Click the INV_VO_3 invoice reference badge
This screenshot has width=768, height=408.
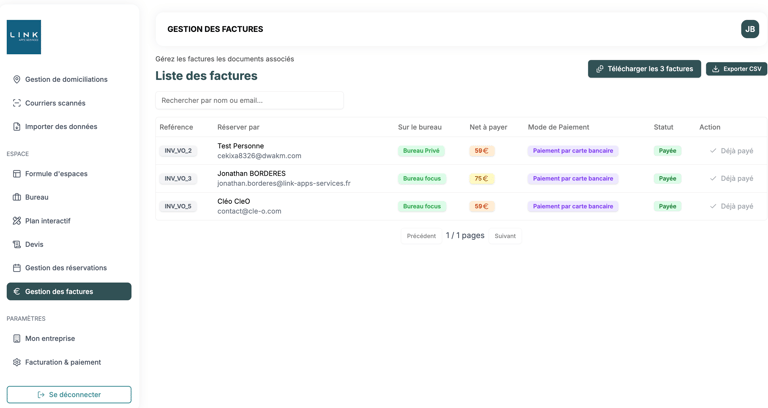[178, 179]
